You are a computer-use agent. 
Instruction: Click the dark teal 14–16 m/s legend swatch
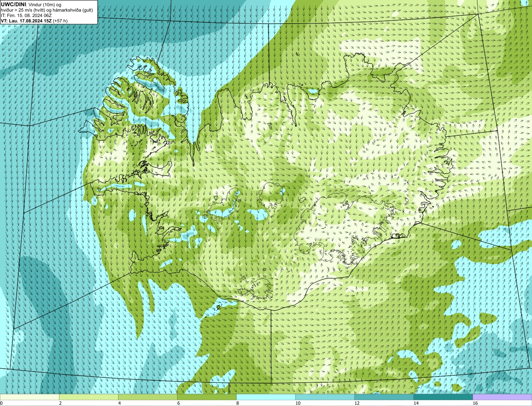pyautogui.click(x=443, y=397)
